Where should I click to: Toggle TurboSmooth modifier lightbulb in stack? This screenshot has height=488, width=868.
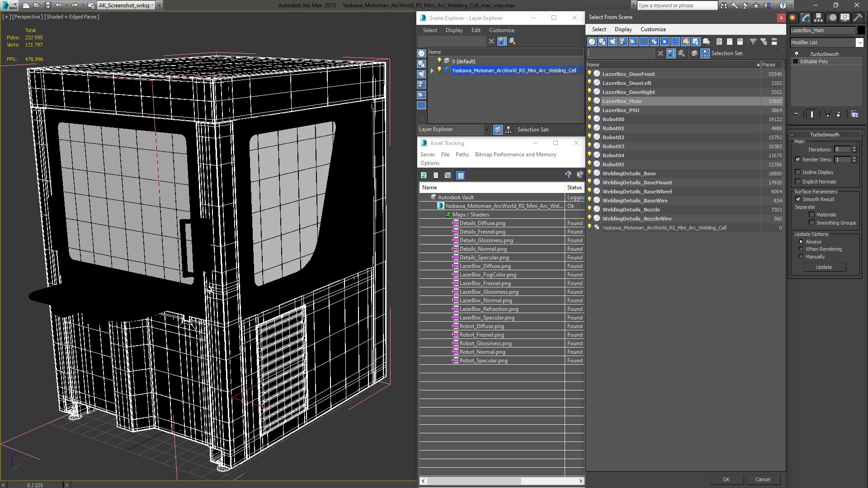796,54
